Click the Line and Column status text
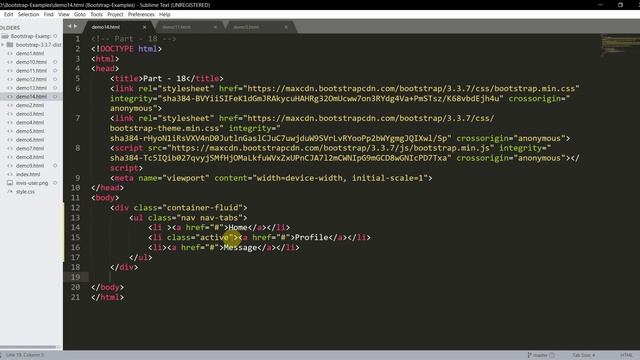Screen dimensions: 640x360 click(24, 355)
